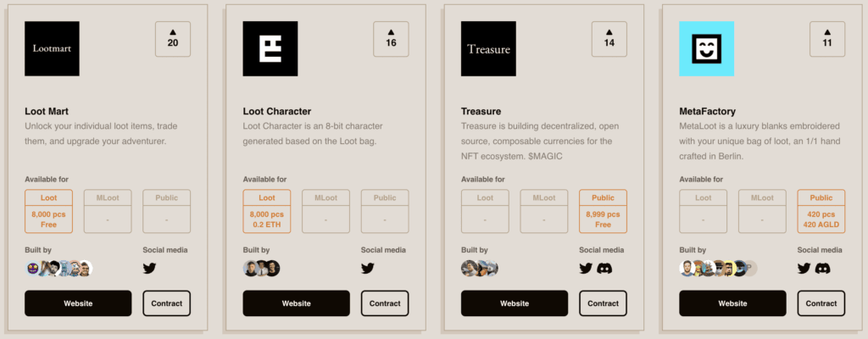
Task: Open MetaFactory's Twitter icon
Action: 804,269
